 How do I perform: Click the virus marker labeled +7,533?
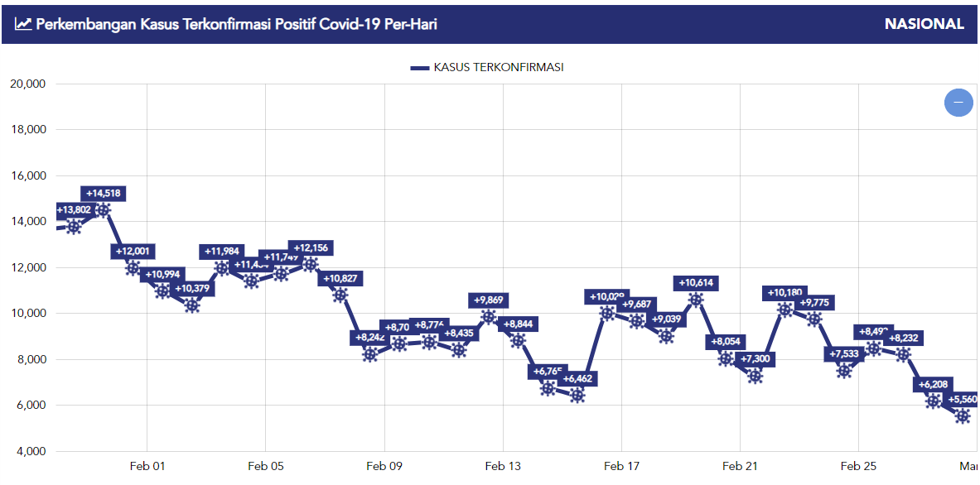coord(844,371)
